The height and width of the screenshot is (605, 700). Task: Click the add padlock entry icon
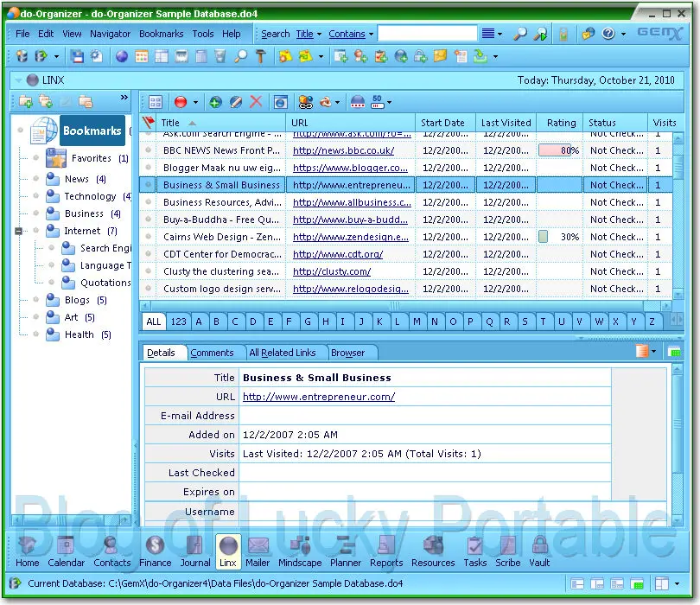click(x=421, y=57)
